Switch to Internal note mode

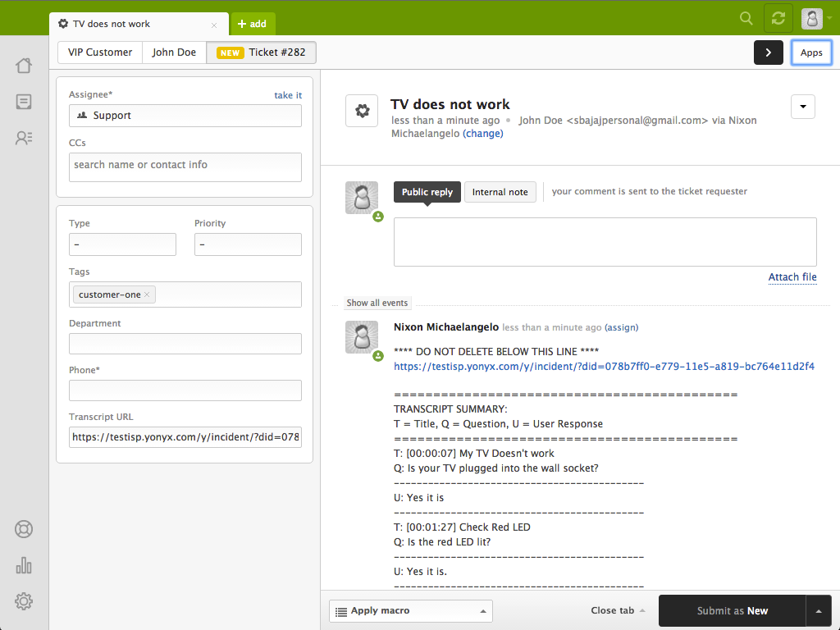500,192
